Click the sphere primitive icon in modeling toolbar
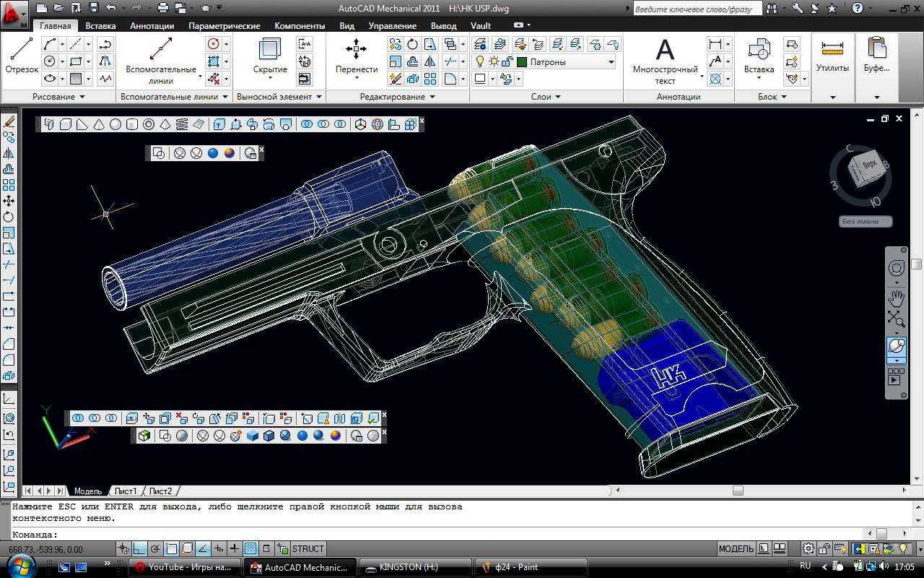 (x=115, y=124)
